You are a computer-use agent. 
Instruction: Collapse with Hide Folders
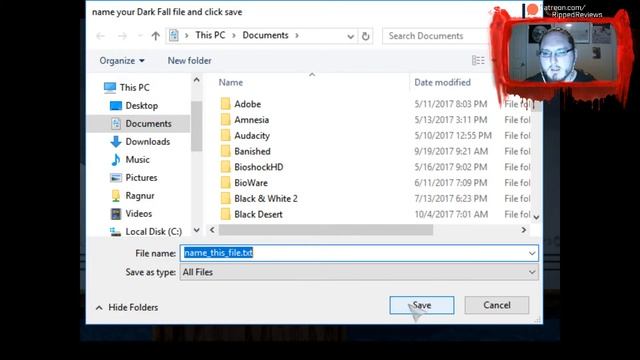[x=127, y=307]
